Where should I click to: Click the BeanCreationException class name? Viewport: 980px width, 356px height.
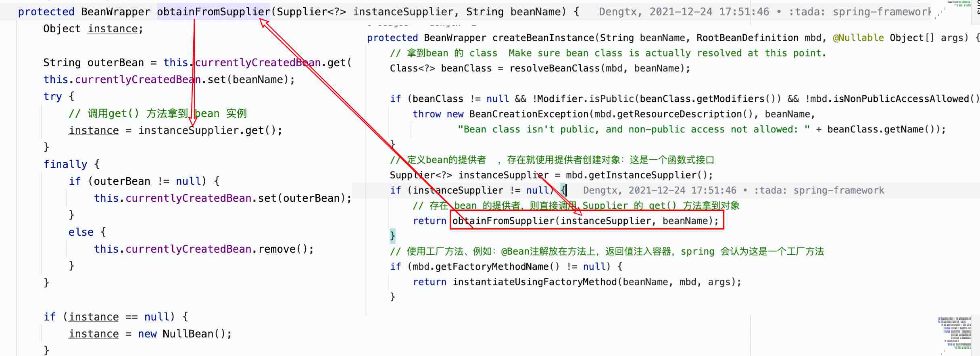pos(529,114)
